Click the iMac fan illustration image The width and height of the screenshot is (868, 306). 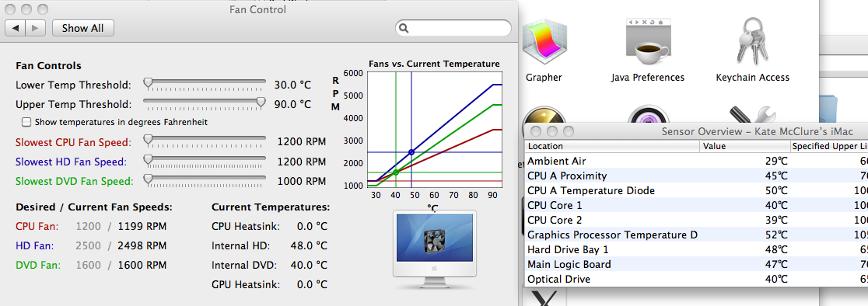(435, 249)
